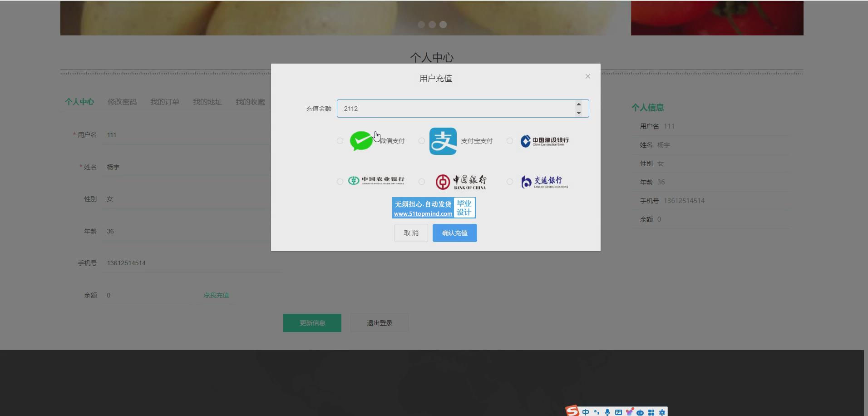
Task: Open the 我的地址 tab
Action: tap(207, 102)
